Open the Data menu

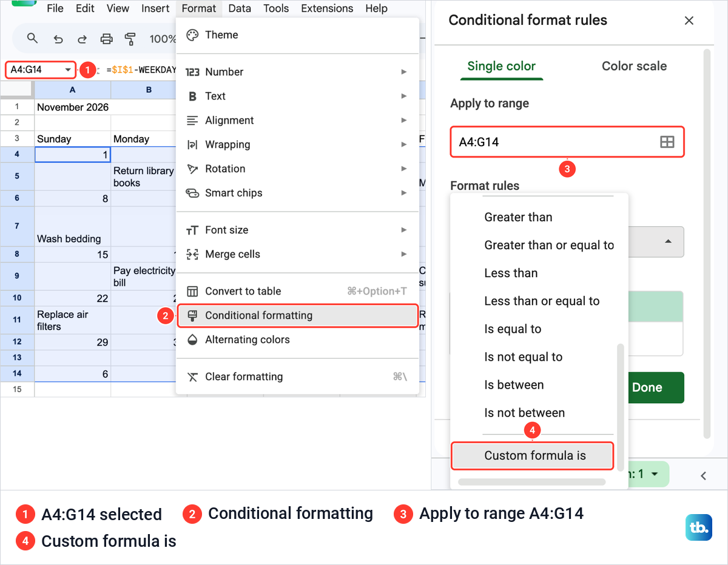(240, 8)
